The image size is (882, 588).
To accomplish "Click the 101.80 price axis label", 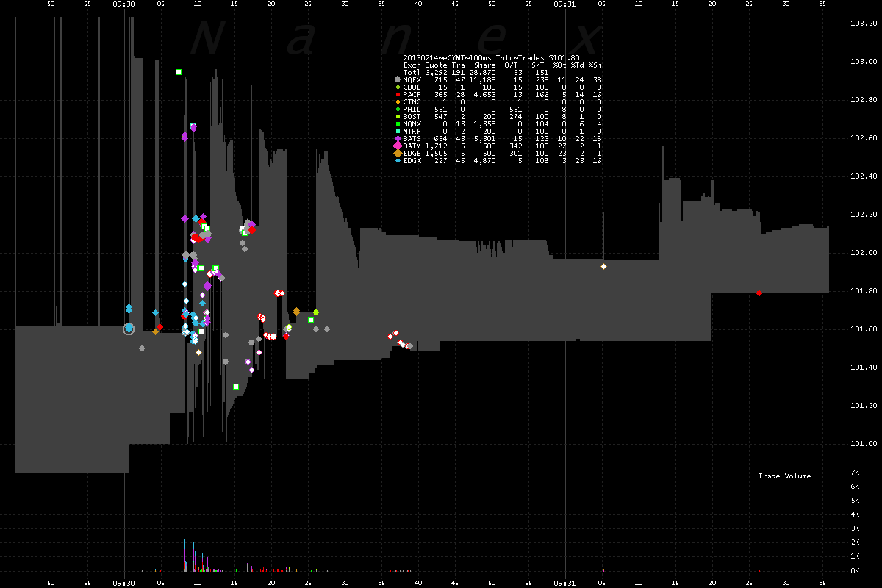I will pyautogui.click(x=862, y=291).
